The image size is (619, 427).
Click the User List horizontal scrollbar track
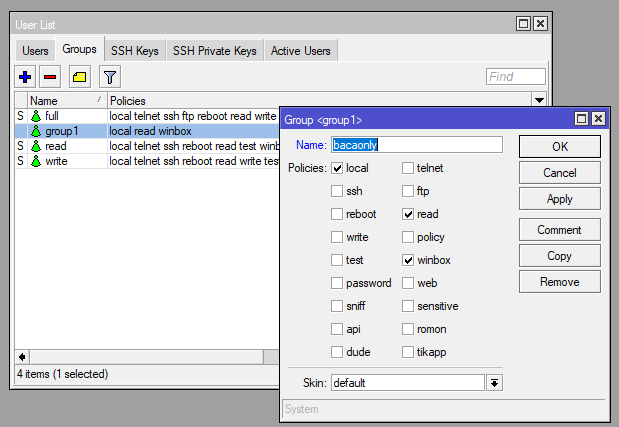(146, 357)
